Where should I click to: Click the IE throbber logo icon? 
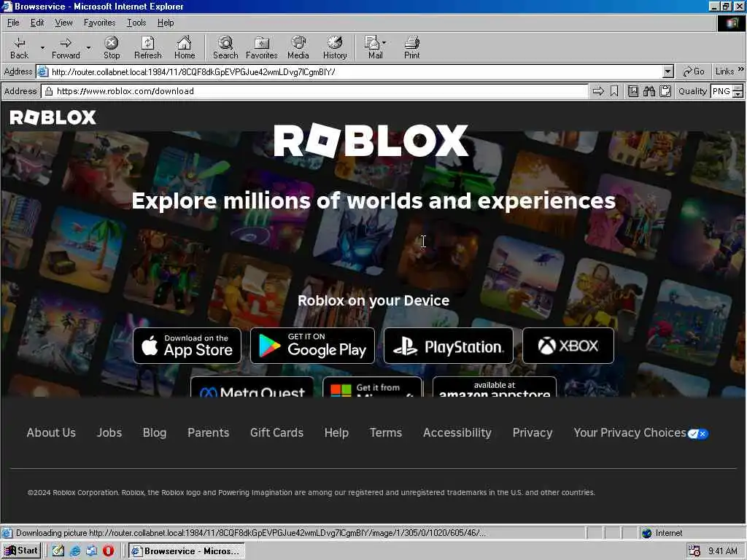pyautogui.click(x=731, y=23)
